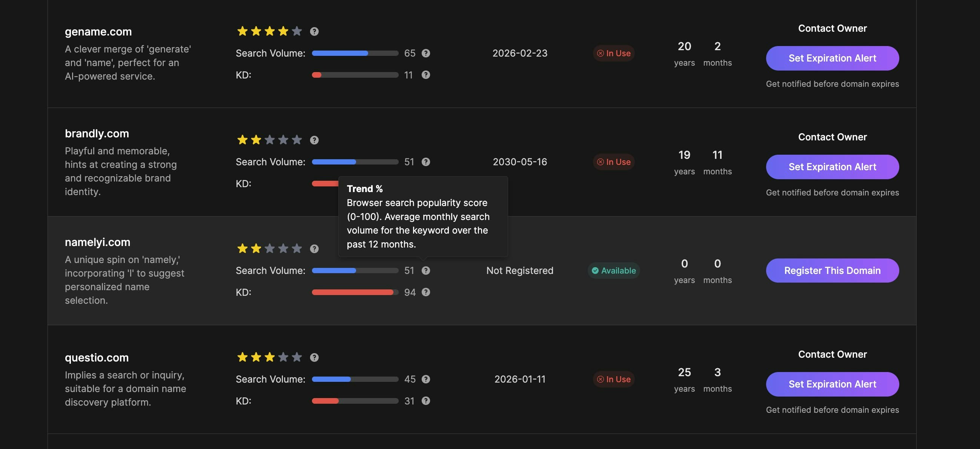Image resolution: width=980 pixels, height=449 pixels.
Task: Click KD help icon for namelyi.com
Action: (x=426, y=292)
